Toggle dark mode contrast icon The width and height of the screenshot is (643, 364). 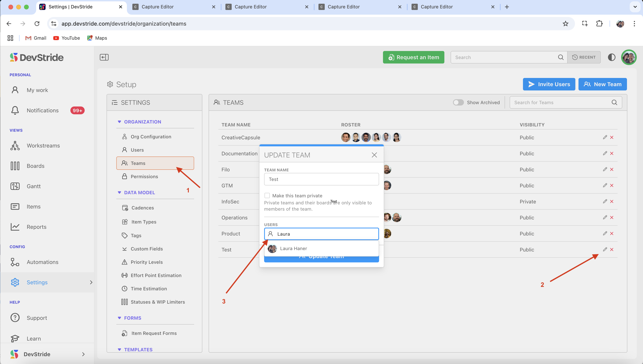[612, 57]
